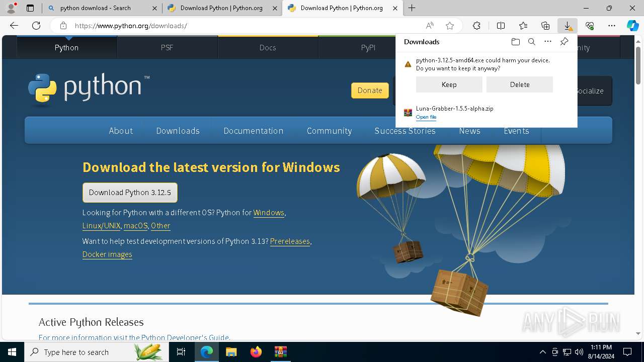Open the Favorites list icon
This screenshot has height=362, width=644.
coord(523,26)
